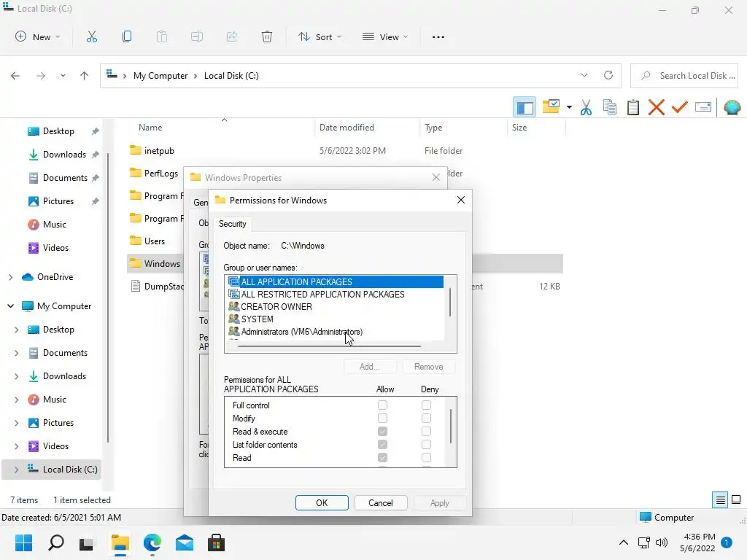Click the orange checkmark icon
This screenshot has width=747, height=560.
pyautogui.click(x=680, y=107)
